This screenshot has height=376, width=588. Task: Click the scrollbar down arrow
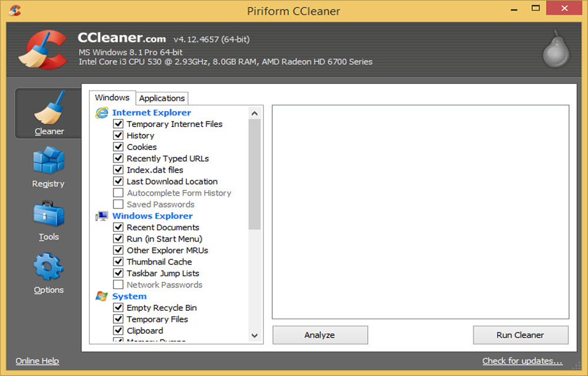pyautogui.click(x=254, y=335)
